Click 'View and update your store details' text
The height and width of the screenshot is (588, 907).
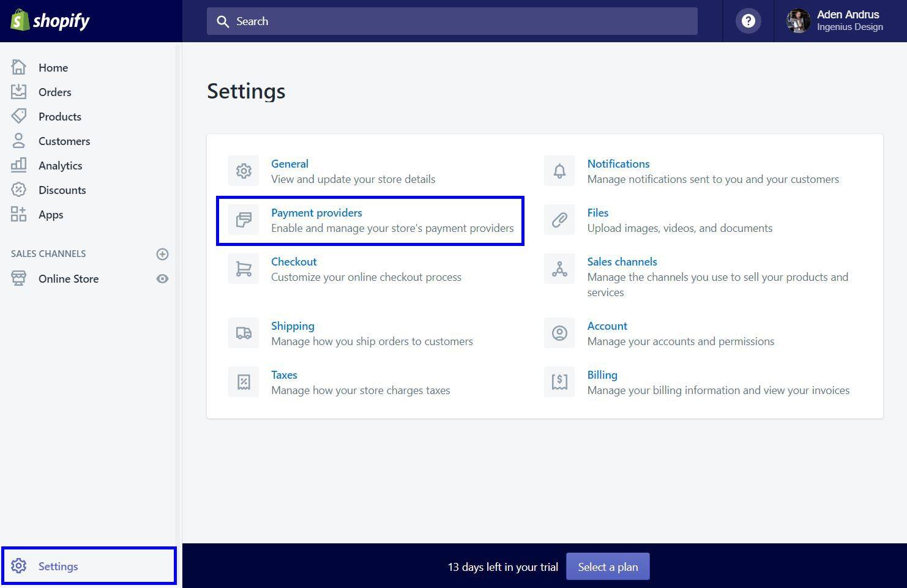tap(353, 179)
